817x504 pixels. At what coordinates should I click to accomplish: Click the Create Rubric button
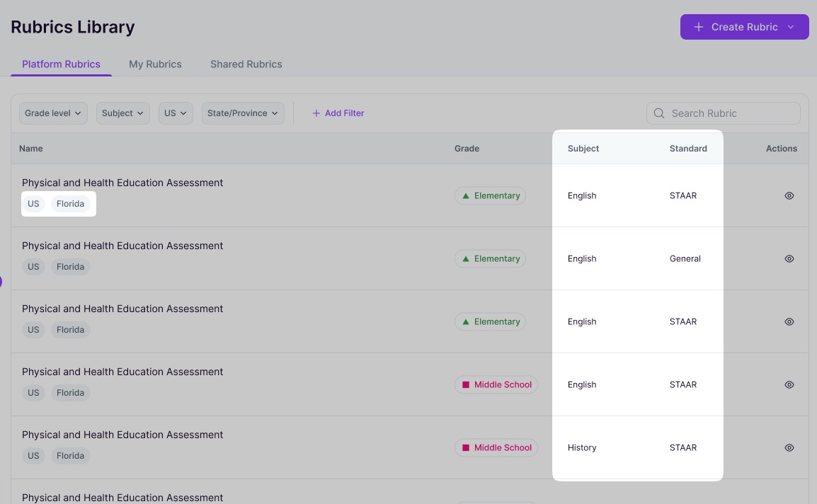[x=744, y=27]
